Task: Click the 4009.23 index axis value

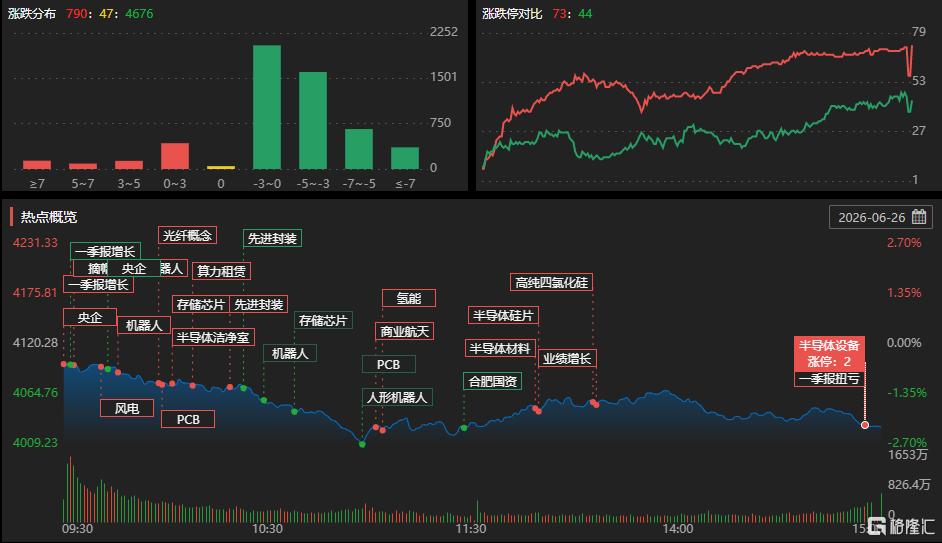Action: 35,442
